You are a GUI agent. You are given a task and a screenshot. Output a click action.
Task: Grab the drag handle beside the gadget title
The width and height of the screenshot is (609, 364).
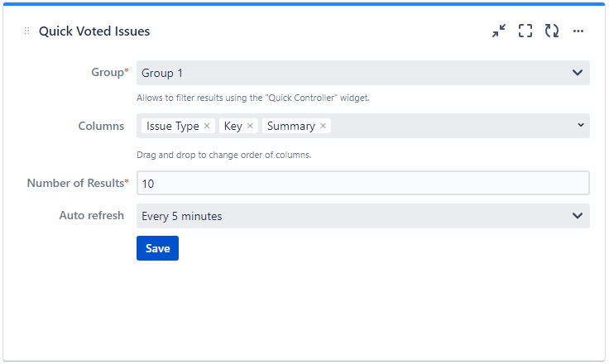[27, 31]
